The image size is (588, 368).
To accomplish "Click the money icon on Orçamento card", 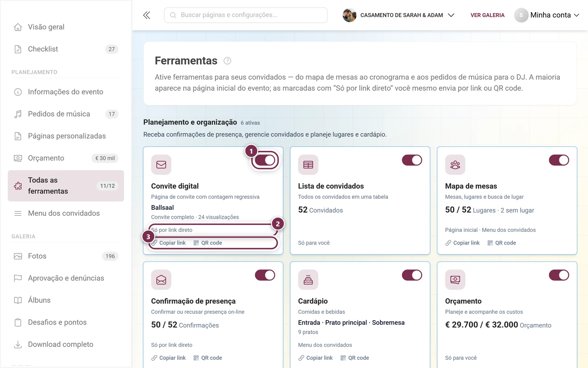I will pyautogui.click(x=455, y=280).
